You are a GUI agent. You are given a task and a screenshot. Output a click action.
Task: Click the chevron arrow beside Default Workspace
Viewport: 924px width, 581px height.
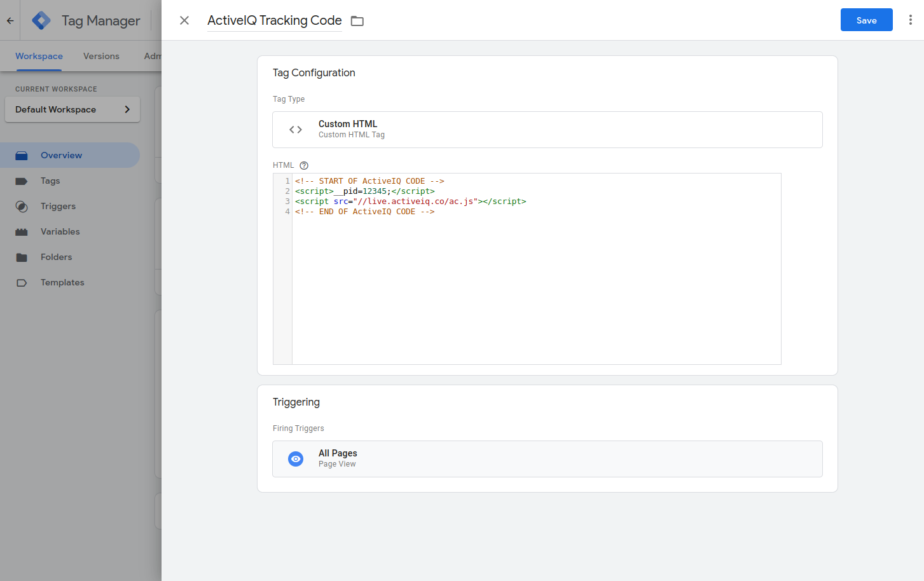127,109
